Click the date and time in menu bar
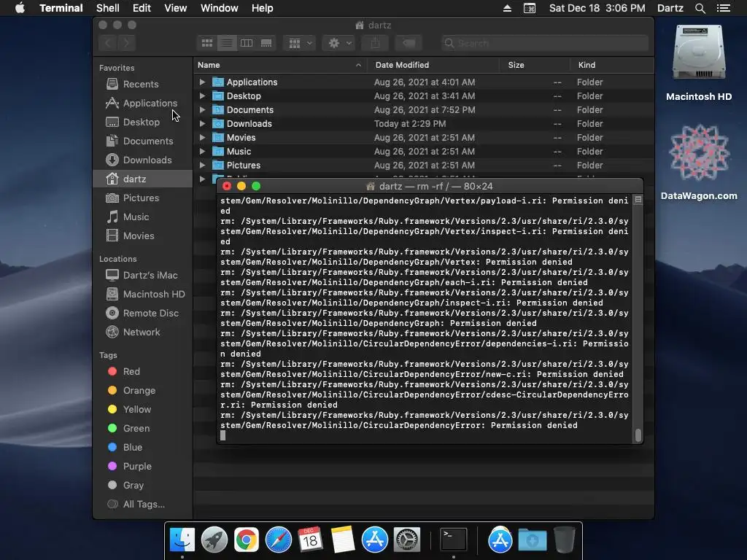747x560 pixels. (597, 8)
